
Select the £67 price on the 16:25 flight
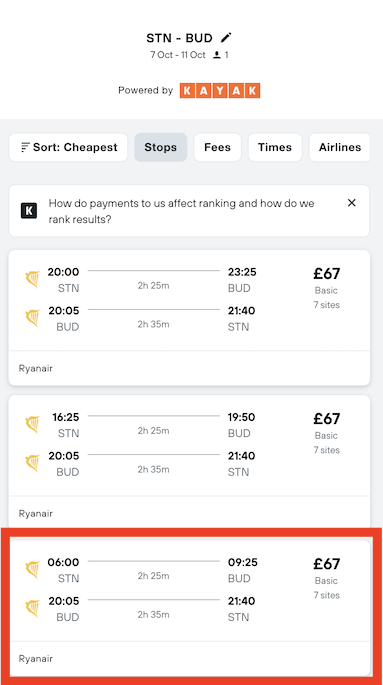(x=327, y=419)
